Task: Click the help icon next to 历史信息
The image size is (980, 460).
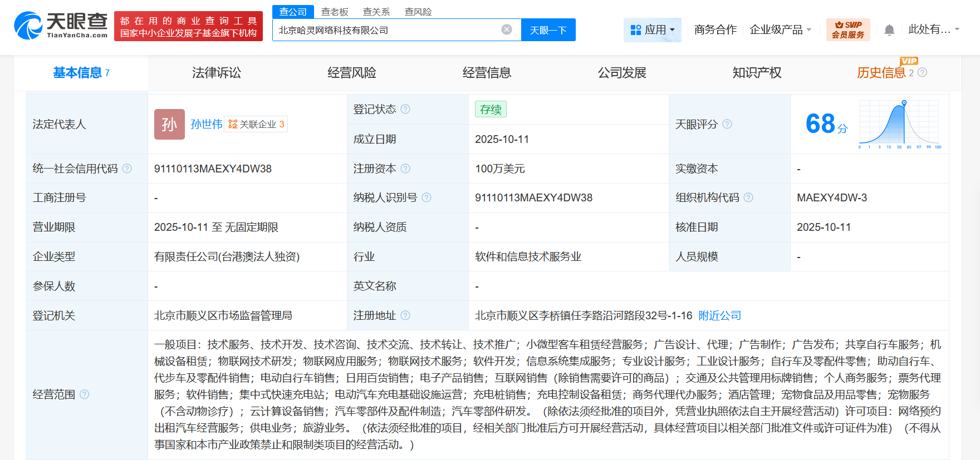Action: coord(922,72)
